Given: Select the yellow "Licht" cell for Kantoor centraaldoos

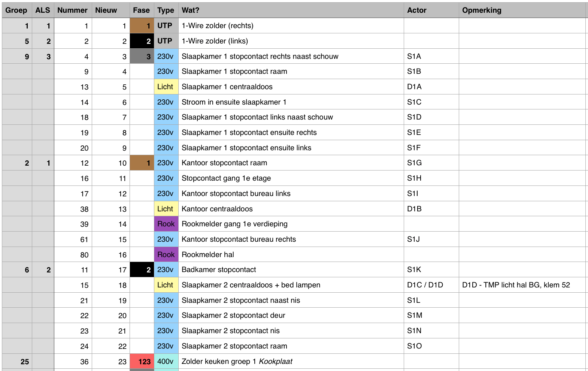Looking at the screenshot, I should coord(166,209).
